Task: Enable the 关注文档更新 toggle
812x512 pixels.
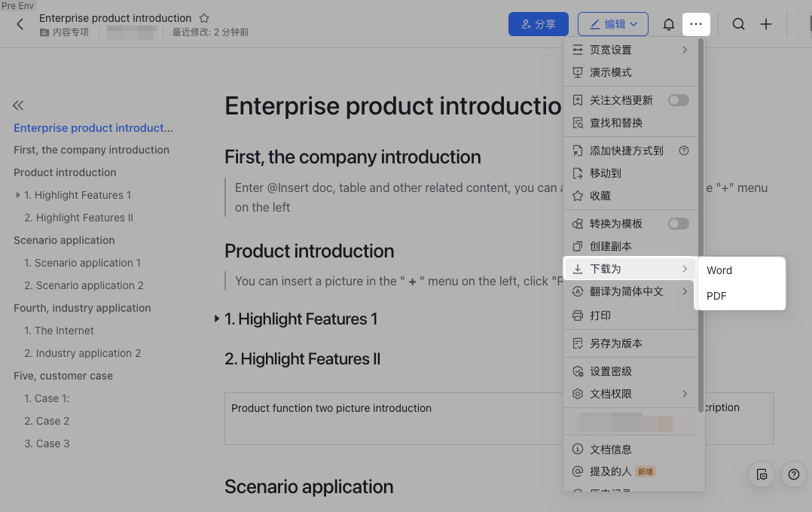Action: click(678, 99)
